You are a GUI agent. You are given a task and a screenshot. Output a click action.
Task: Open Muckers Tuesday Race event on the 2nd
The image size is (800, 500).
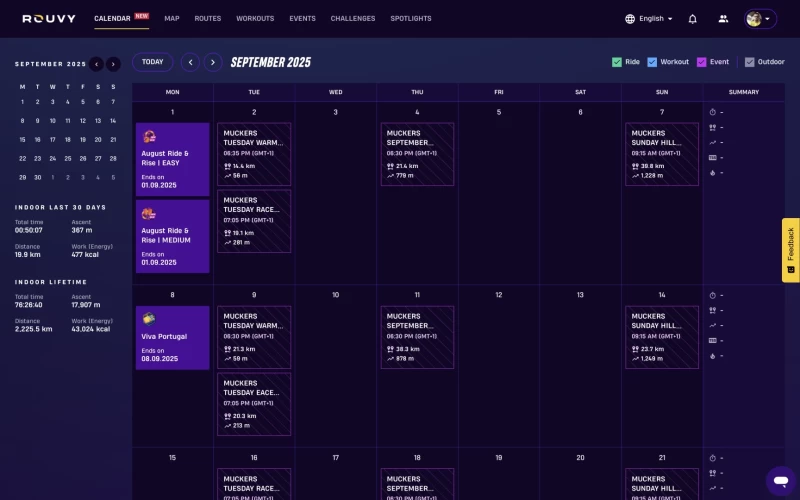pos(254,221)
